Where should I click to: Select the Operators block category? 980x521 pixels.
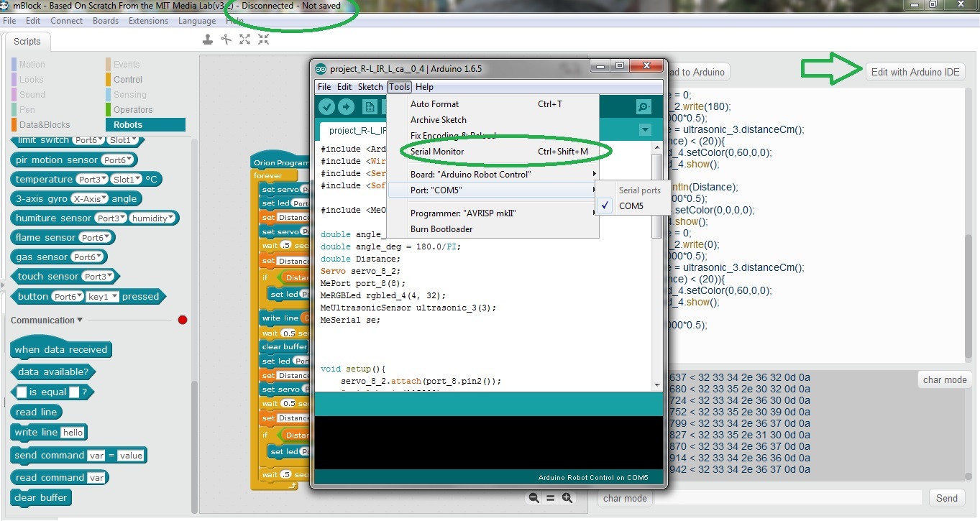pos(133,110)
